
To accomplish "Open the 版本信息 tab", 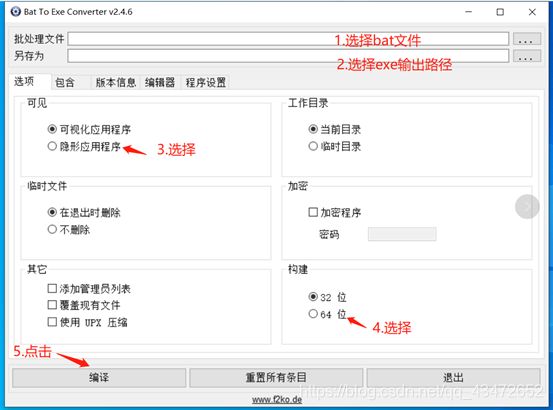I will 116,82.
